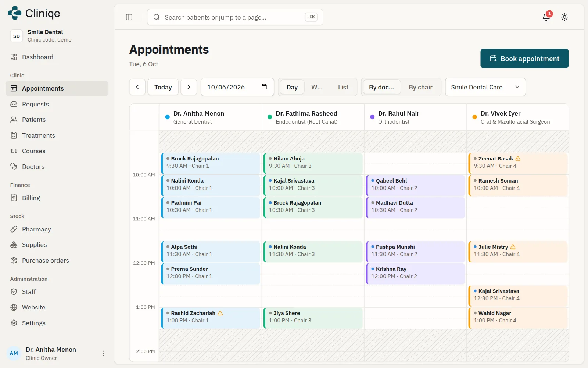Go to Patients page
This screenshot has height=368, width=588.
pyautogui.click(x=57, y=120)
